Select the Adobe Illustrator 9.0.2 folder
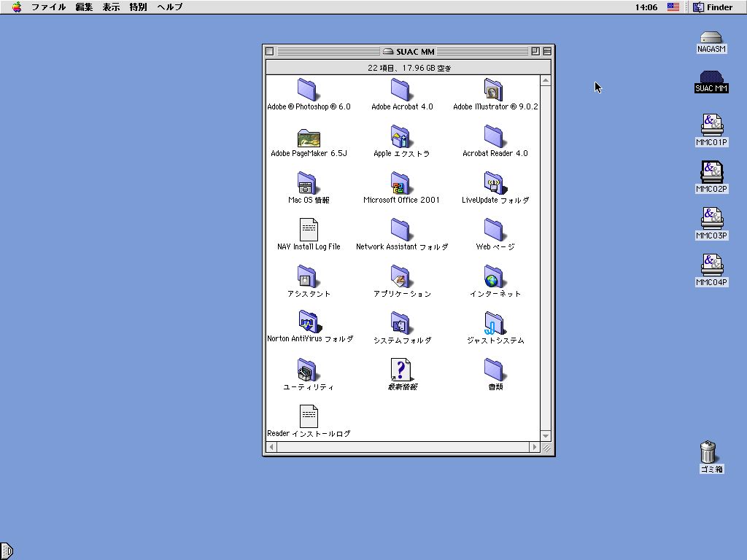This screenshot has width=747, height=560. [494, 90]
